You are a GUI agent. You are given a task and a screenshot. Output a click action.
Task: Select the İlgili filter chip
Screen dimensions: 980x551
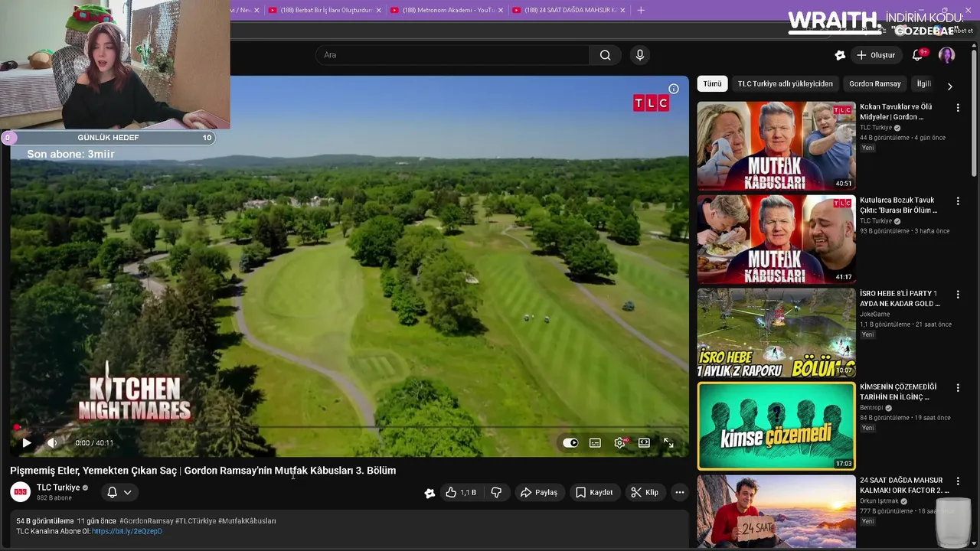tap(923, 84)
